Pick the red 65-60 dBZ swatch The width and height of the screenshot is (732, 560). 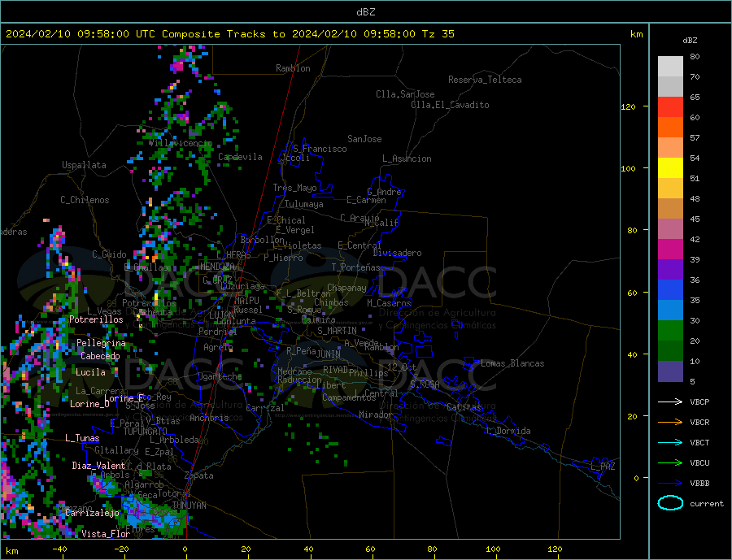[x=670, y=106]
